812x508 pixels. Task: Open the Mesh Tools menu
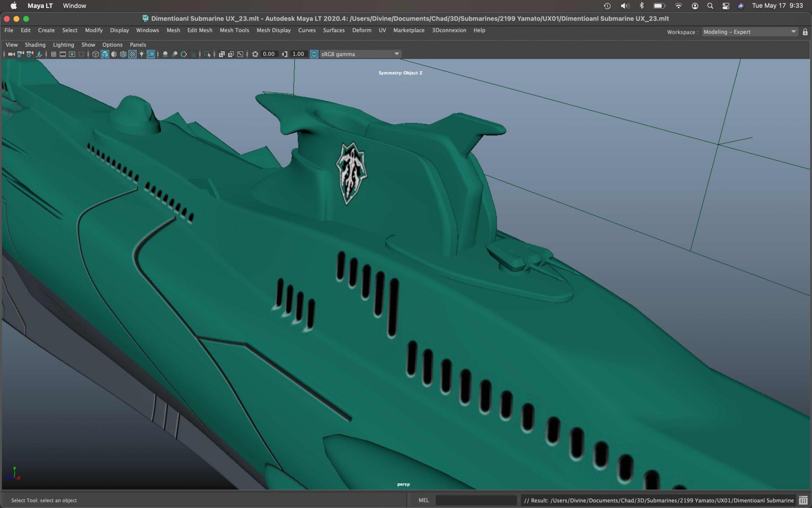234,30
